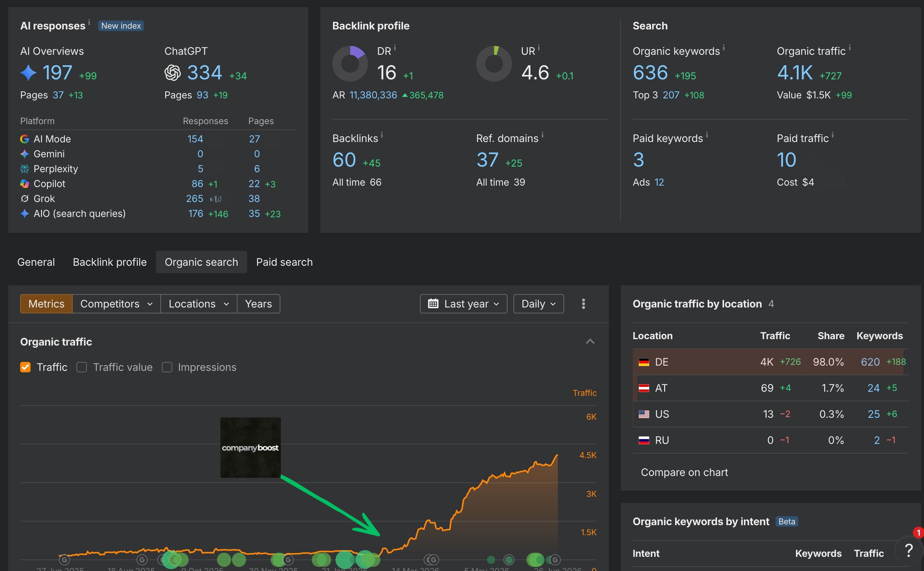This screenshot has height=571, width=924.
Task: Open the 636 organic keywords link
Action: pos(650,73)
